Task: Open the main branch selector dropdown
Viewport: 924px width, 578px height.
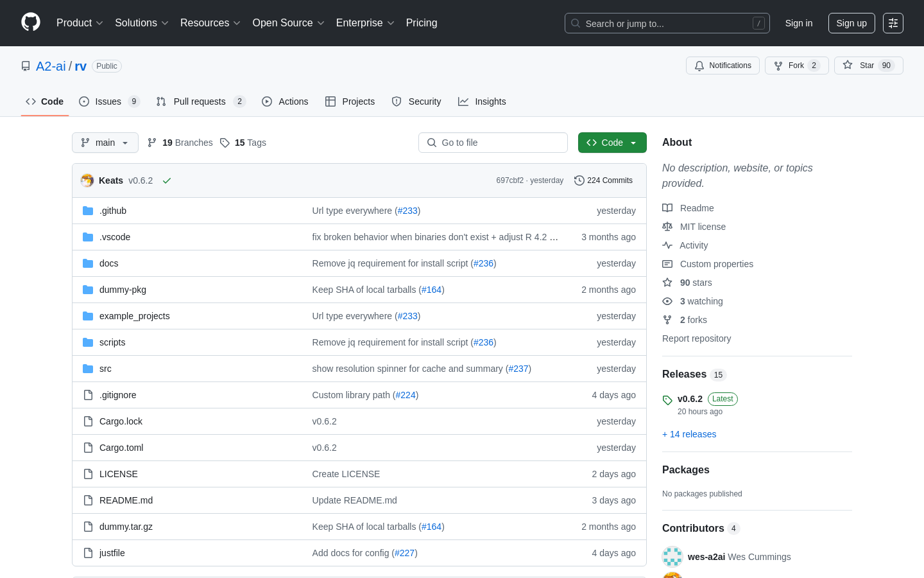Action: [x=105, y=143]
